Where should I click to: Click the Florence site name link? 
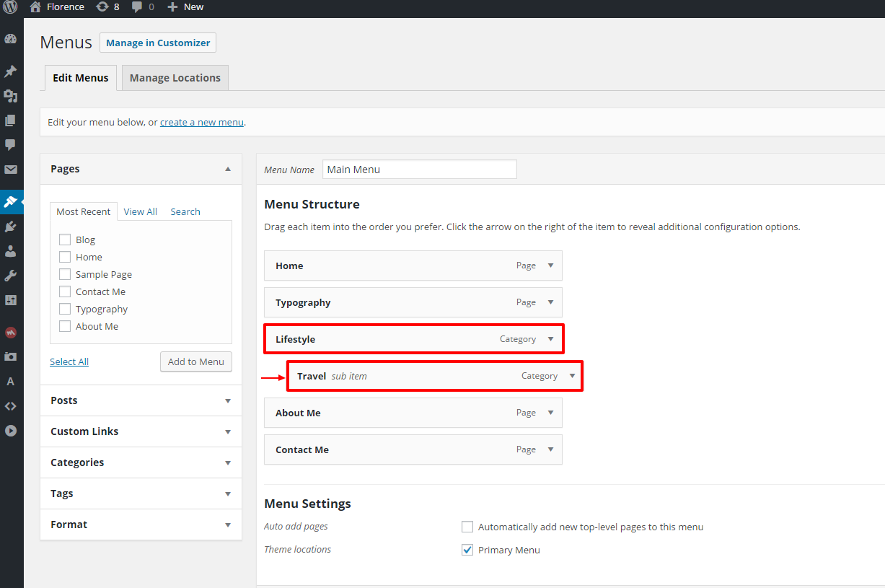click(65, 7)
